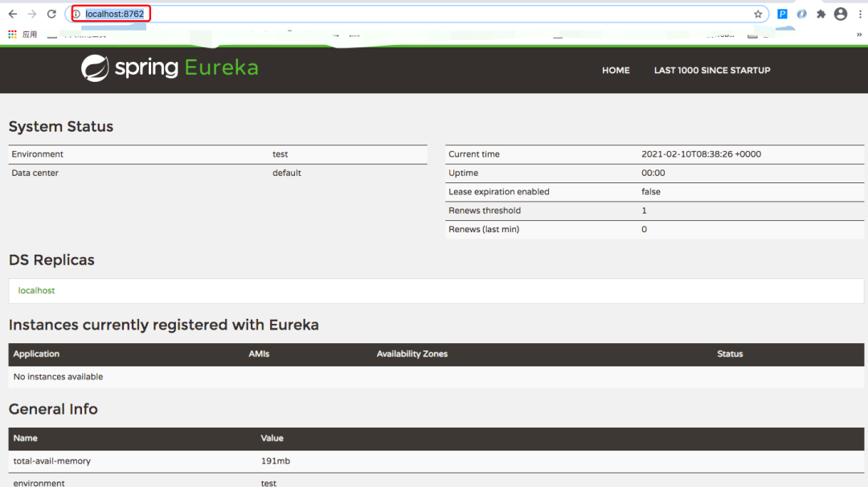Click the 'No instances available' row

pyautogui.click(x=436, y=377)
